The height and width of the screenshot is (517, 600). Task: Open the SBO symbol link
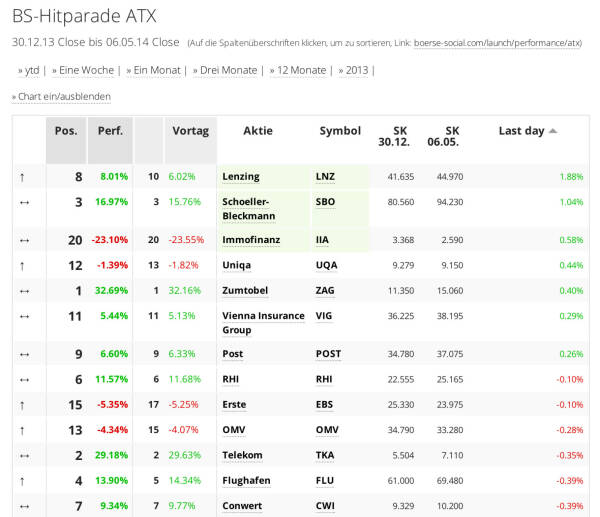(327, 202)
